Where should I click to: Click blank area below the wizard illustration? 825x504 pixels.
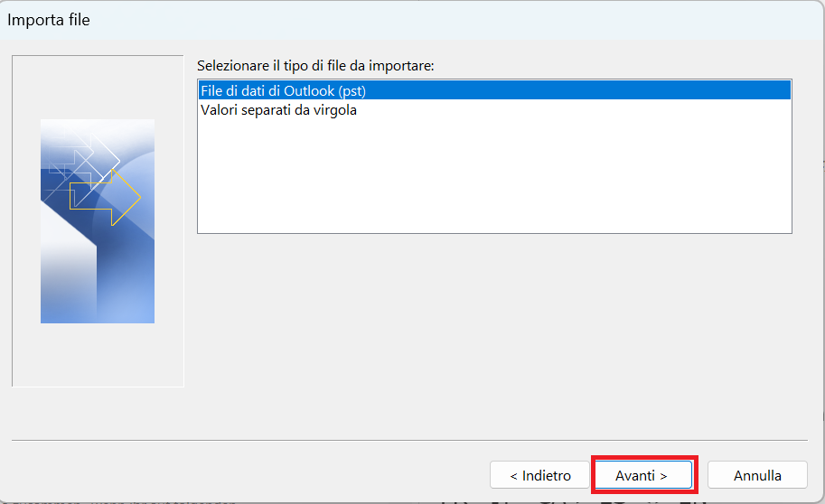coord(98,355)
